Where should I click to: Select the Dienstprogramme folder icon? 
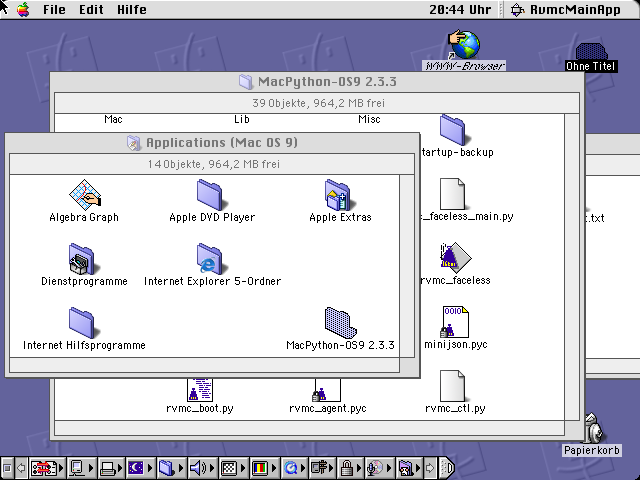pyautogui.click(x=82, y=259)
